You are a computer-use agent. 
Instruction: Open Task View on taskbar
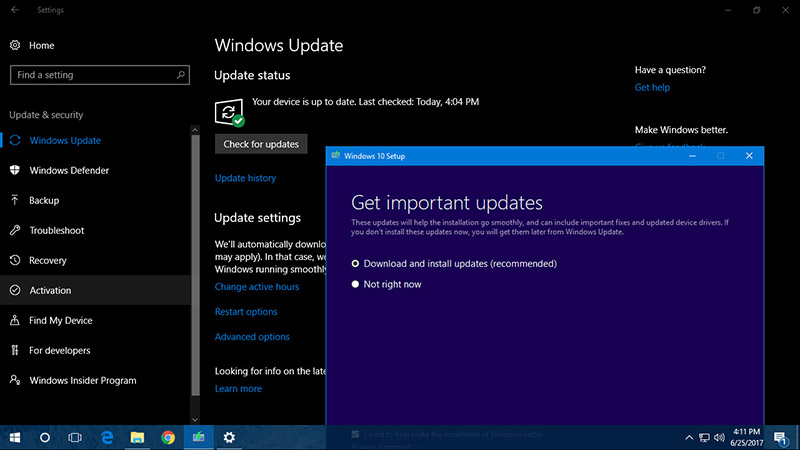pyautogui.click(x=75, y=437)
